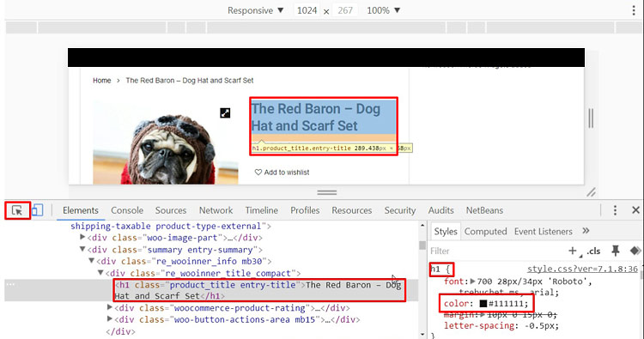Collapse the summary entry-summary div
Image resolution: width=644 pixels, height=339 pixels.
(x=82, y=249)
